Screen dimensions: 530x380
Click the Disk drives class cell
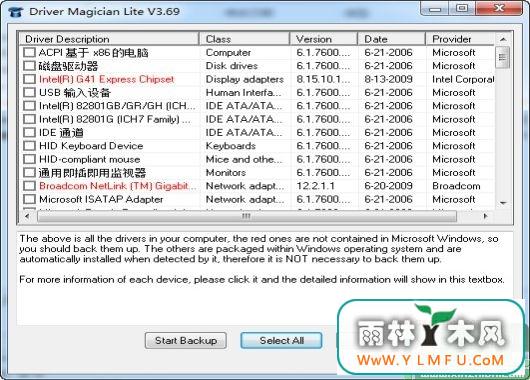[232, 66]
